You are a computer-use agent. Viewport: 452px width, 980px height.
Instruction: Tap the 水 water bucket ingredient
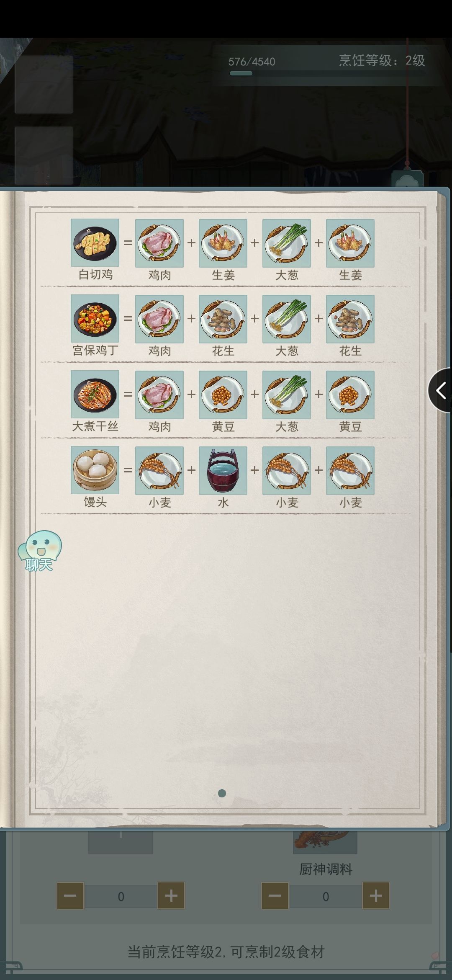click(223, 470)
